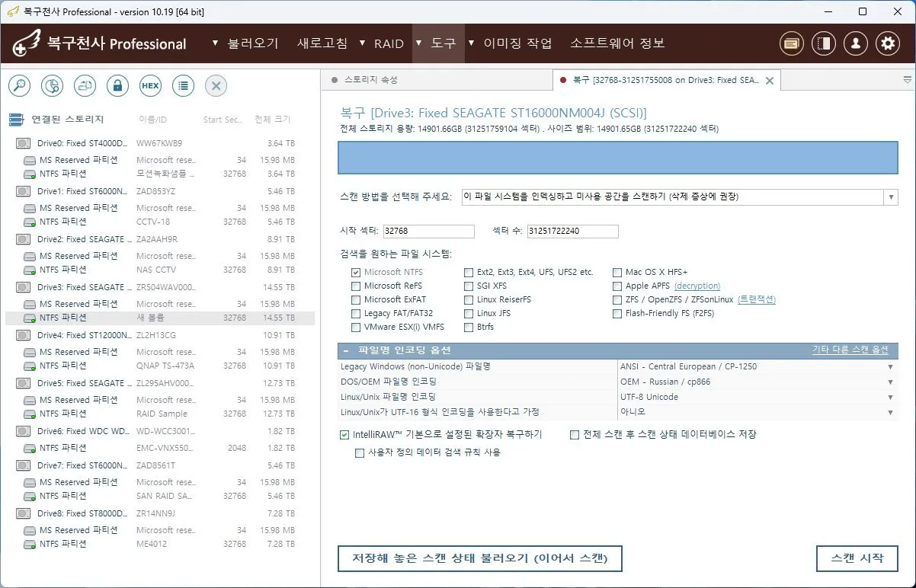
Task: Select Drive4 Fixed ST12000N disk icon
Action: pyautogui.click(x=23, y=335)
